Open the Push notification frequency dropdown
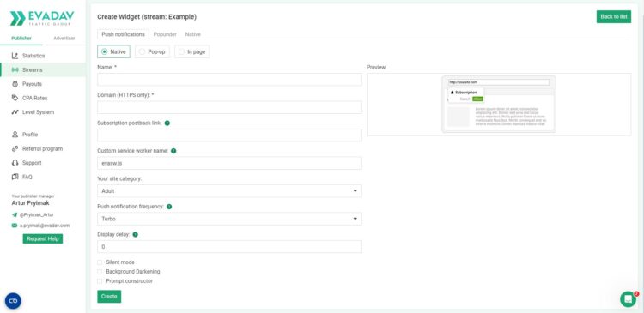Screen dimensions: 644x313 (x=229, y=219)
